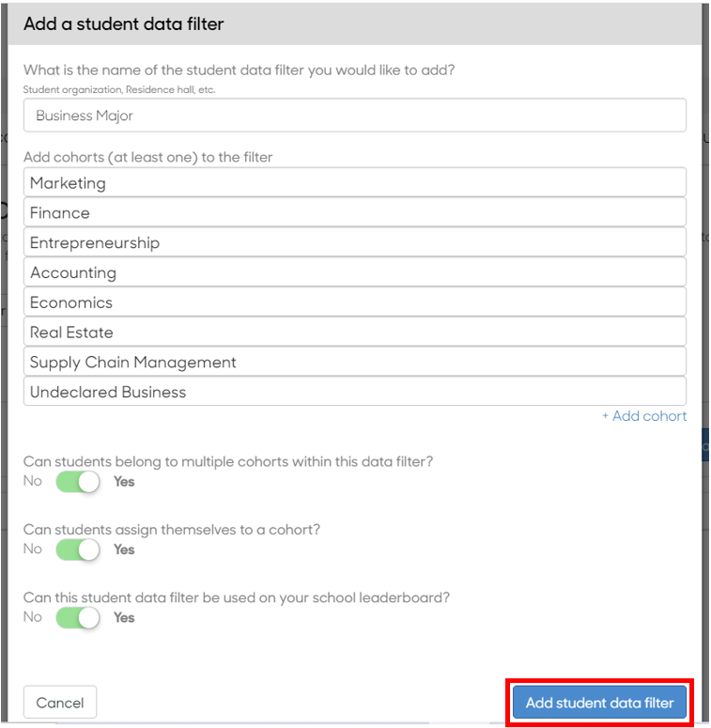The image size is (711, 728).
Task: Select the Marketing cohort field
Action: [355, 182]
